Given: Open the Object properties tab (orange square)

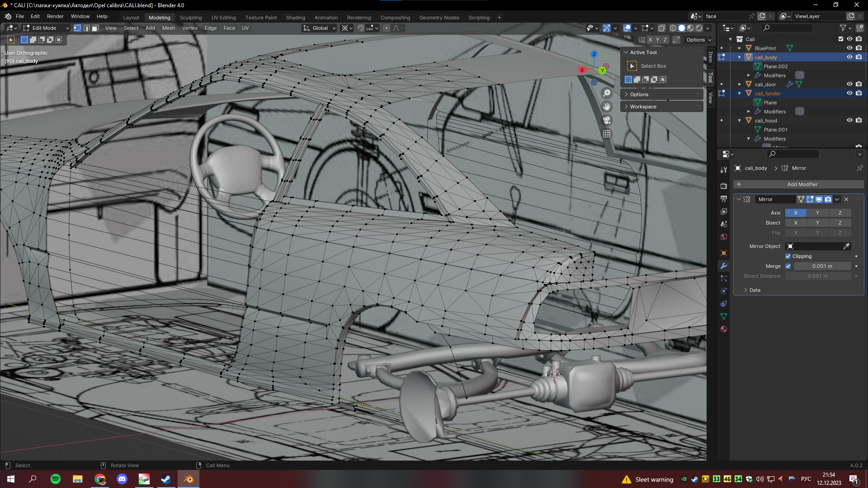Looking at the screenshot, I should point(724,253).
